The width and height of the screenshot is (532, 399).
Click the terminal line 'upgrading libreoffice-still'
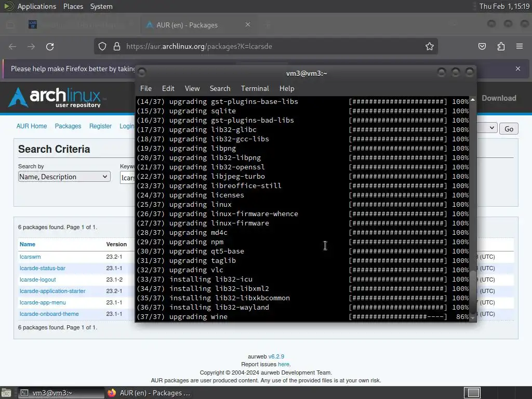(225, 185)
